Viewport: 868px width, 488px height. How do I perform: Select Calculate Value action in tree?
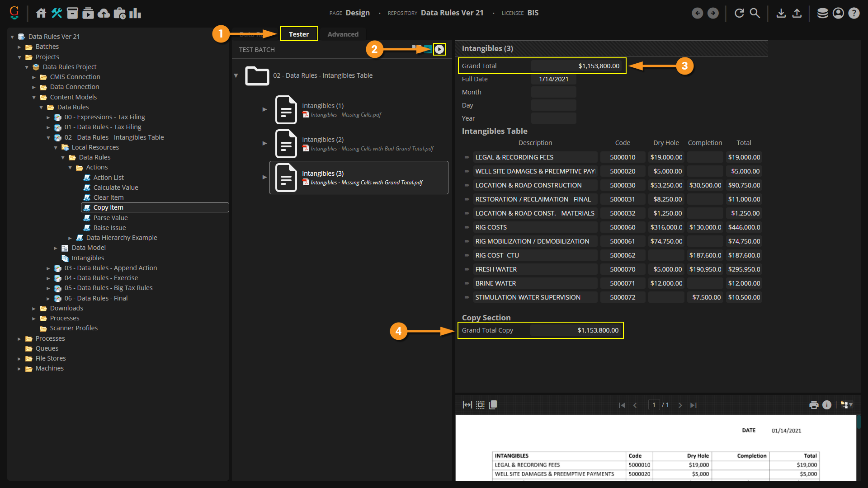coord(115,188)
